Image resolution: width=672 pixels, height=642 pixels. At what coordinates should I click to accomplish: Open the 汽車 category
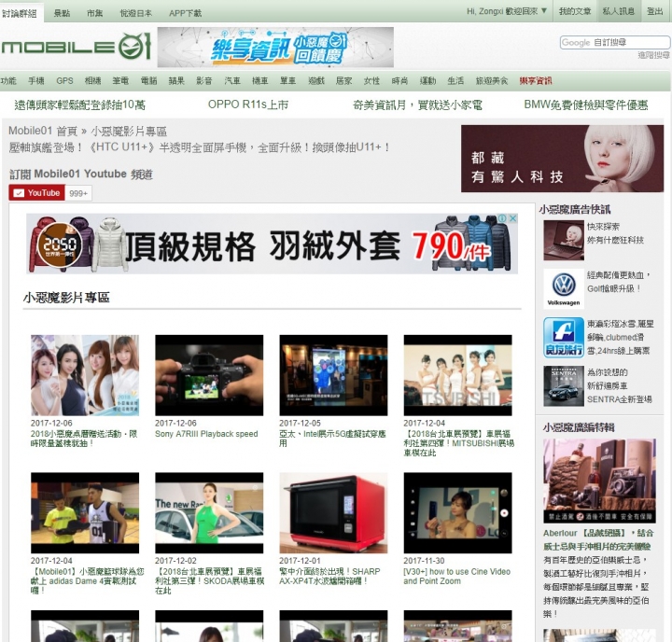click(232, 80)
